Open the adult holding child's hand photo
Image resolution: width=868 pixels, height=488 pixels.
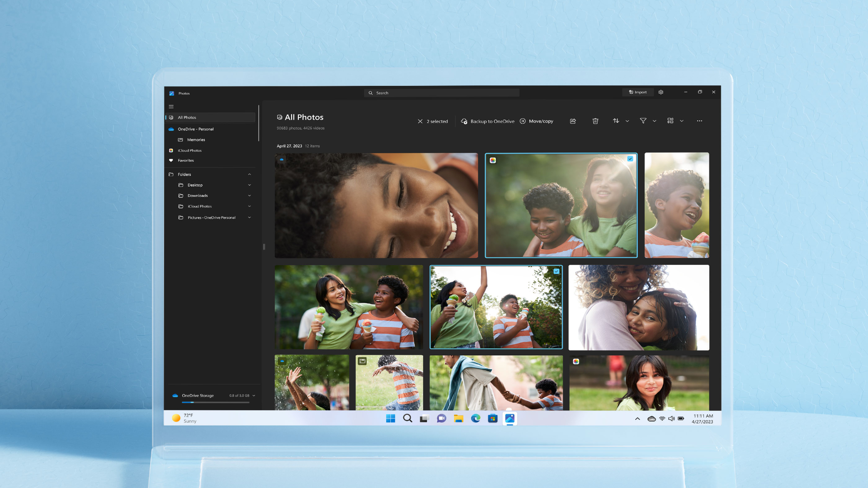(x=496, y=383)
